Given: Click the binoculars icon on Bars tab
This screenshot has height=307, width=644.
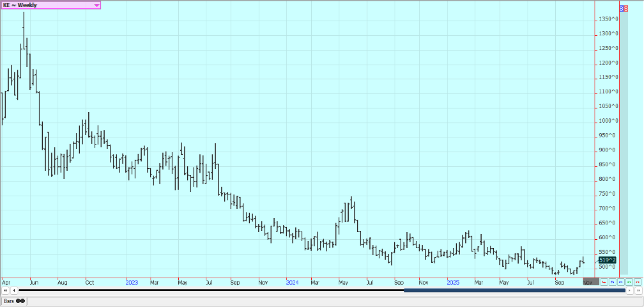Looking at the screenshot, I should [20, 301].
